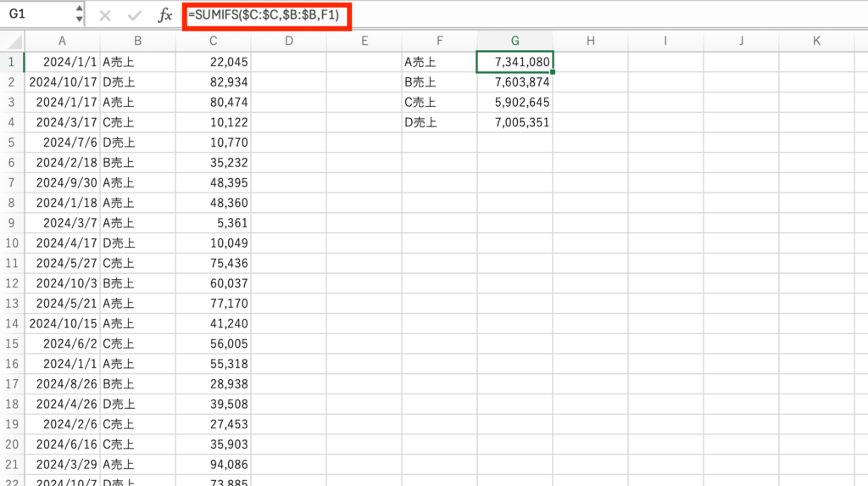Click the cancel (X) icon in formula bar
The image size is (868, 486).
(x=104, y=15)
